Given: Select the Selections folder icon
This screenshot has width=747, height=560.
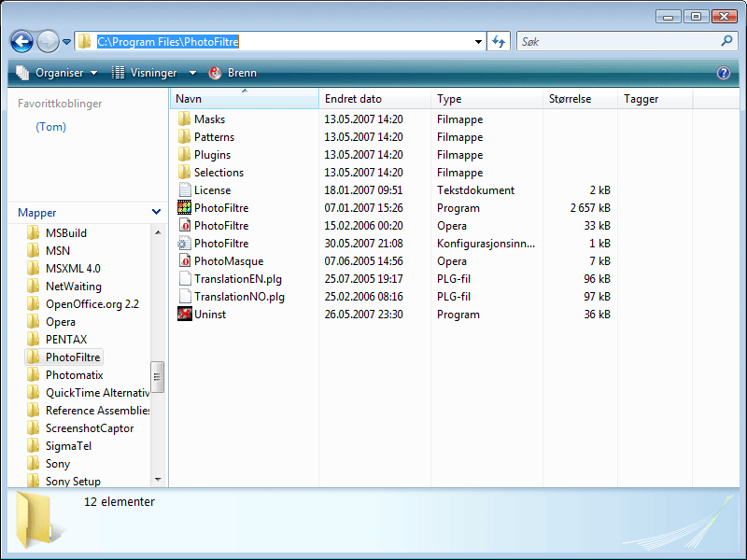Looking at the screenshot, I should coord(184,172).
